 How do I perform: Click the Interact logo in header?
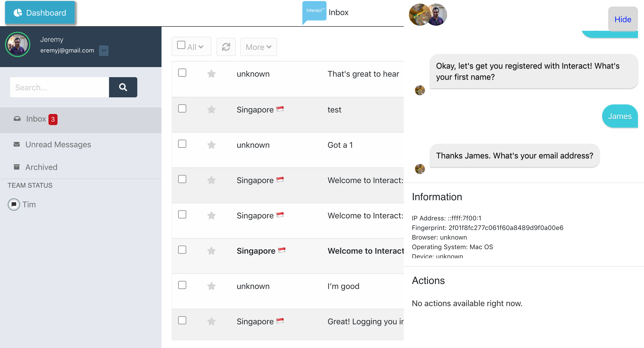click(x=314, y=12)
